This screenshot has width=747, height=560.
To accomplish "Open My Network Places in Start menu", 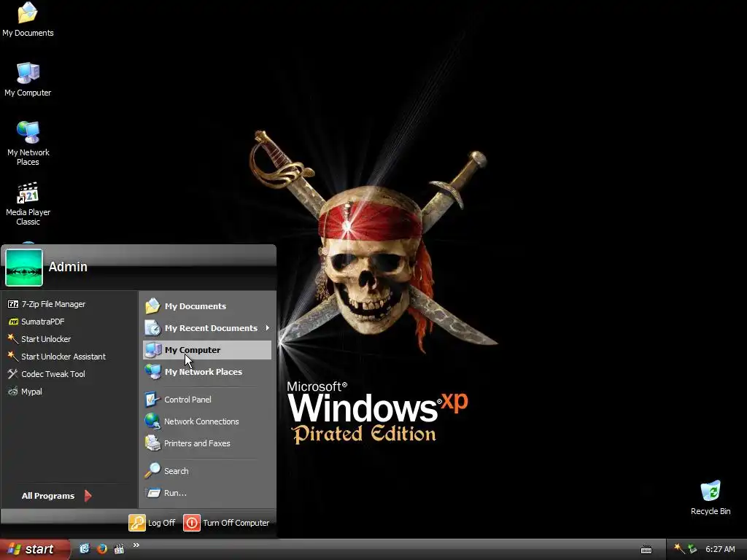I will click(x=206, y=372).
